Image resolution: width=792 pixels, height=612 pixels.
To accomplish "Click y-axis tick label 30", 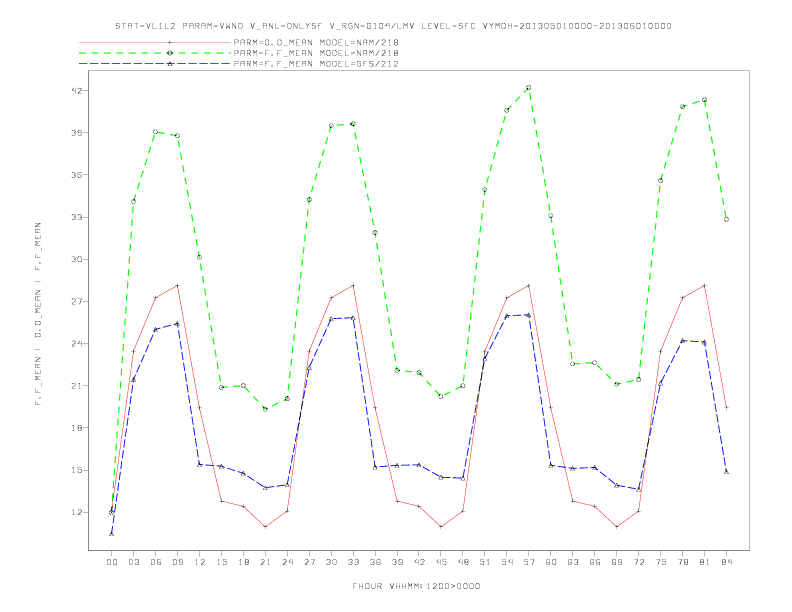I will (77, 260).
